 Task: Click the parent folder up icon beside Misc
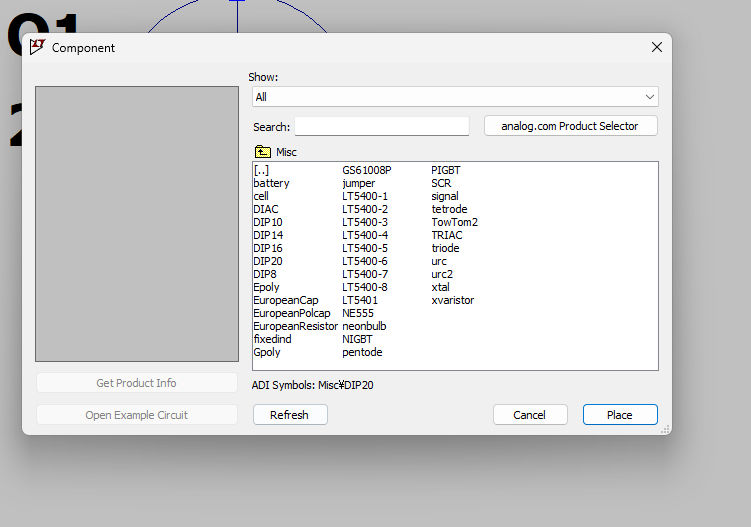coord(263,152)
